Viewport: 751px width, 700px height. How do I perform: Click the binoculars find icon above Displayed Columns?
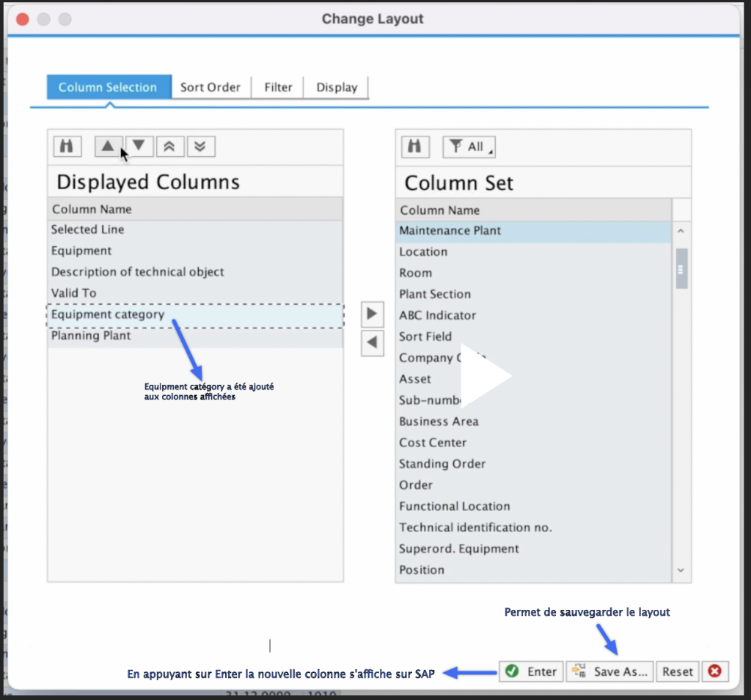[67, 147]
